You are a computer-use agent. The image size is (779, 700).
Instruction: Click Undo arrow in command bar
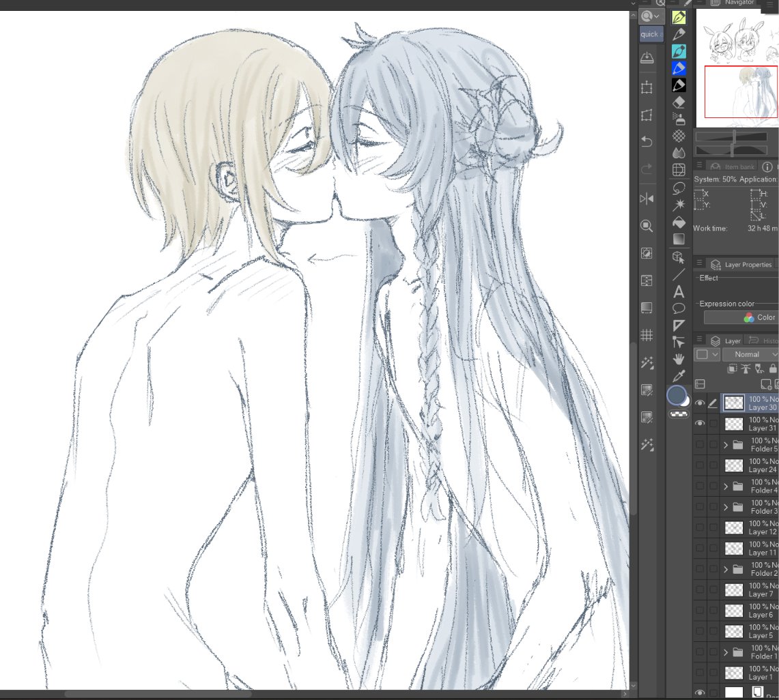(x=647, y=142)
